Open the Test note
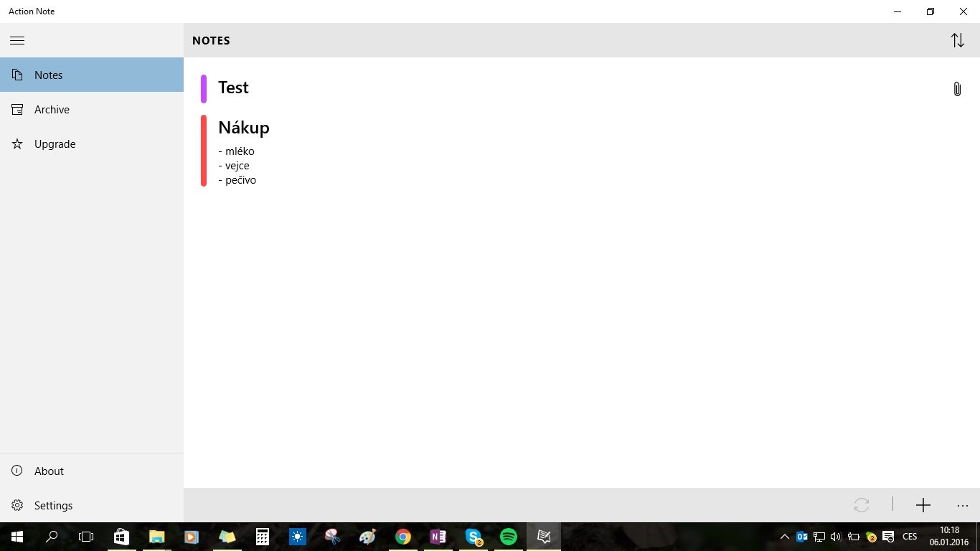Screen dimensions: 980x551 pyautogui.click(x=233, y=88)
